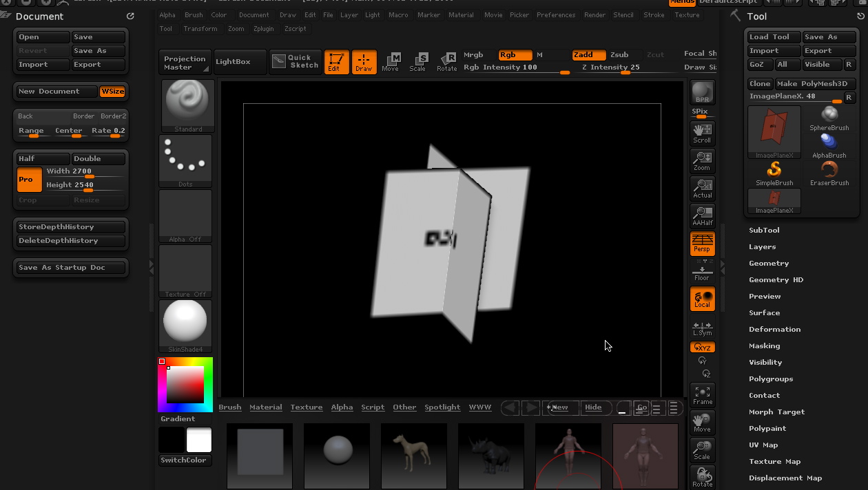This screenshot has width=868, height=490.
Task: Click Save As Startup Doc
Action: 71,268
